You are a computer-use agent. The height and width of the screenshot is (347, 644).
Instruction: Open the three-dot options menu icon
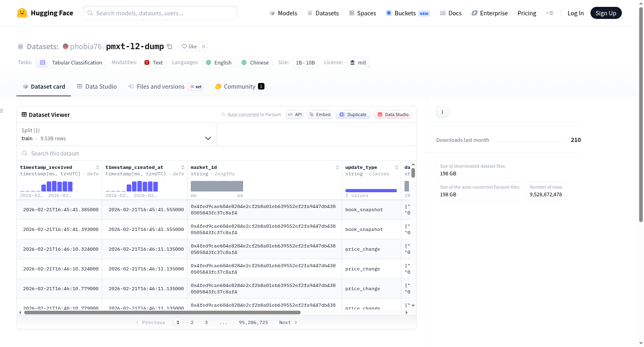click(442, 112)
